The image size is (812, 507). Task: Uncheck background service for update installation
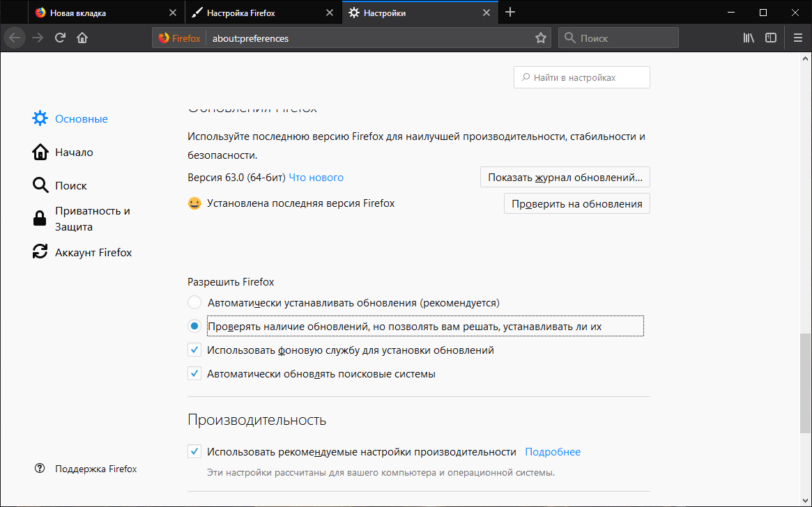pos(194,349)
